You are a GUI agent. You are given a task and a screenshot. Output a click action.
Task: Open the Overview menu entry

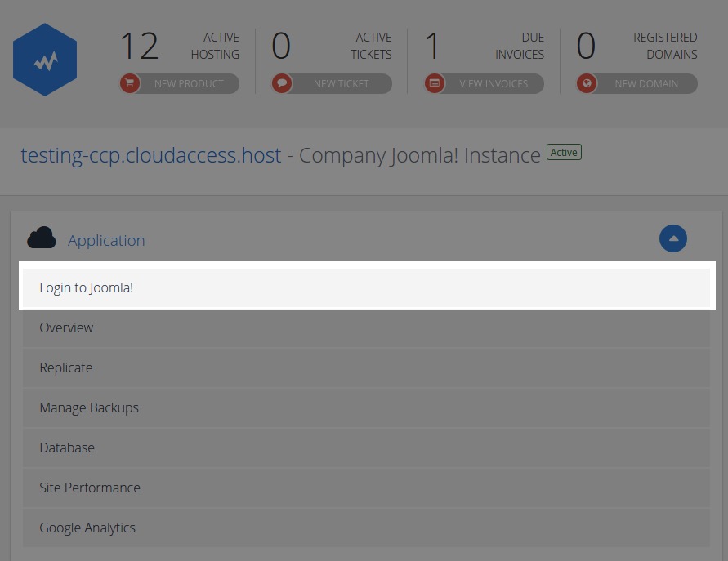pyautogui.click(x=366, y=327)
